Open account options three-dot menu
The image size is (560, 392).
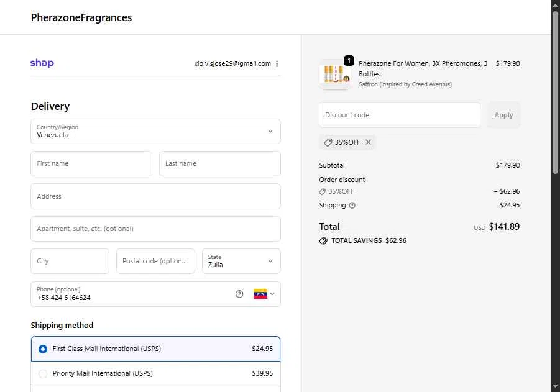tap(277, 63)
